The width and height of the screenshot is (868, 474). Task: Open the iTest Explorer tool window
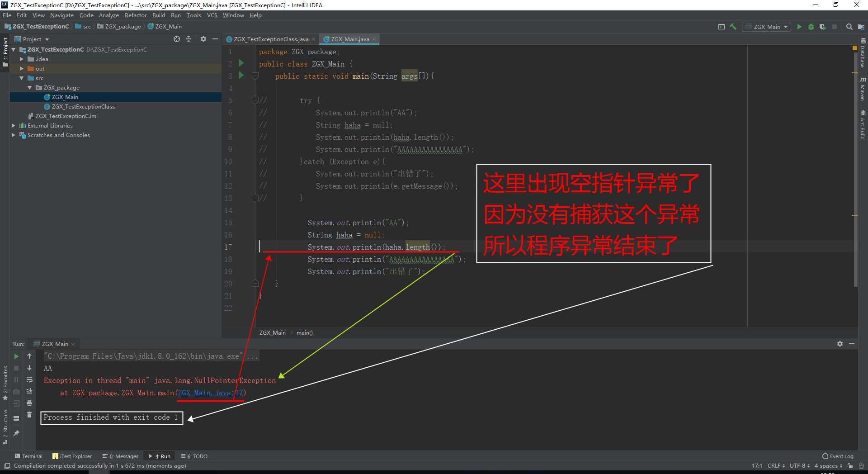72,456
